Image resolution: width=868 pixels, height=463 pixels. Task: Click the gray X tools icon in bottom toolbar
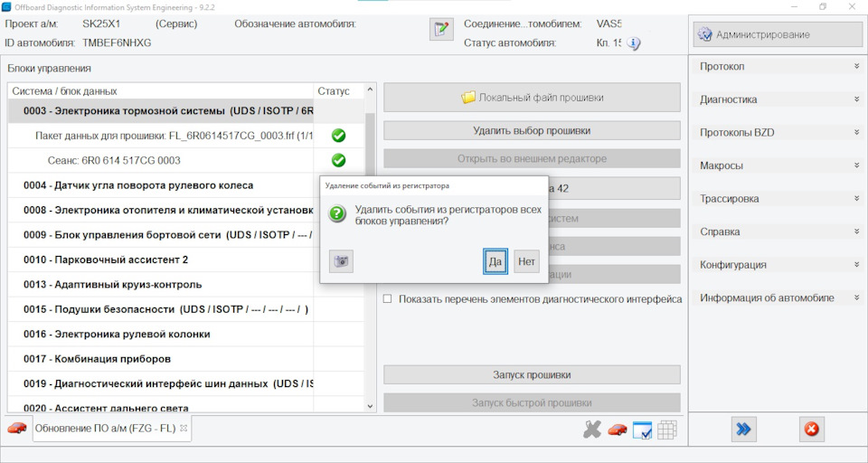(x=591, y=430)
